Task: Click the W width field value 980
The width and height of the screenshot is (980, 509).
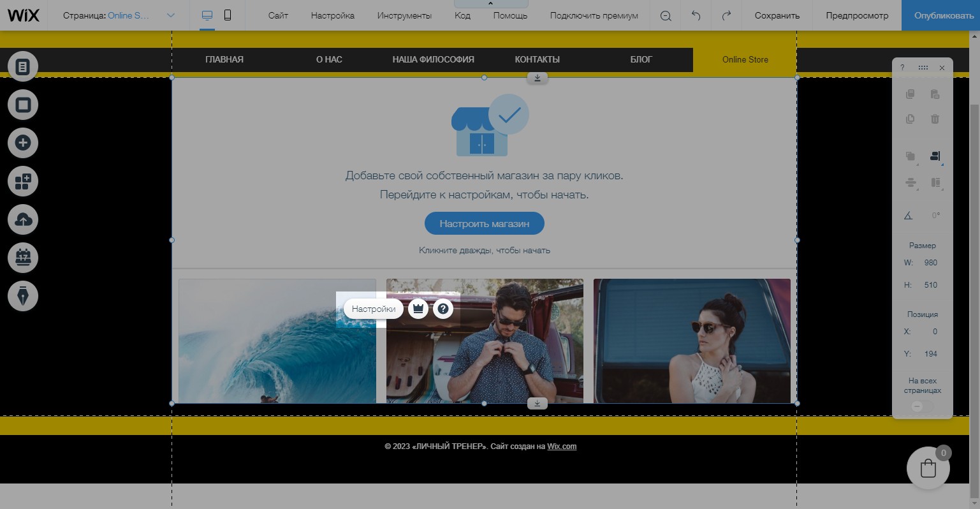Action: point(931,263)
